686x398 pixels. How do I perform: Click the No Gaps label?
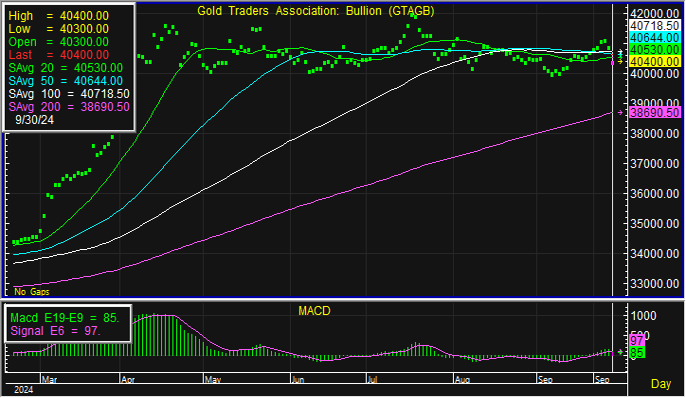point(32,292)
